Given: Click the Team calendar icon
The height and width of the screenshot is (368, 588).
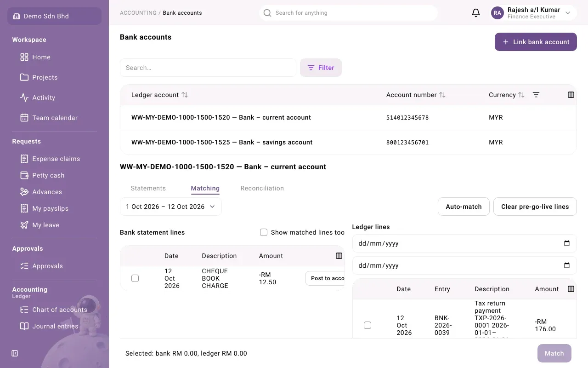Looking at the screenshot, I should [x=24, y=118].
